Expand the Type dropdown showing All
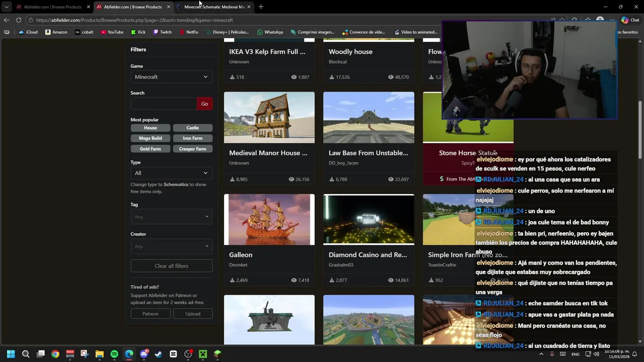The width and height of the screenshot is (644, 362). pyautogui.click(x=171, y=173)
